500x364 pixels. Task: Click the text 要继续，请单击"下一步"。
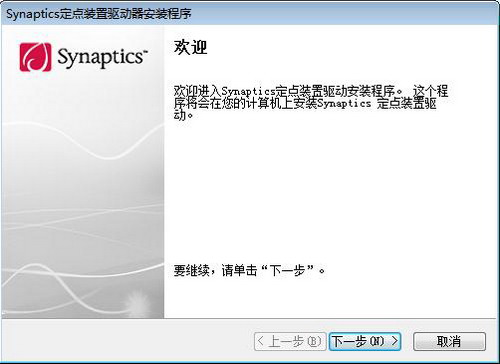(249, 270)
